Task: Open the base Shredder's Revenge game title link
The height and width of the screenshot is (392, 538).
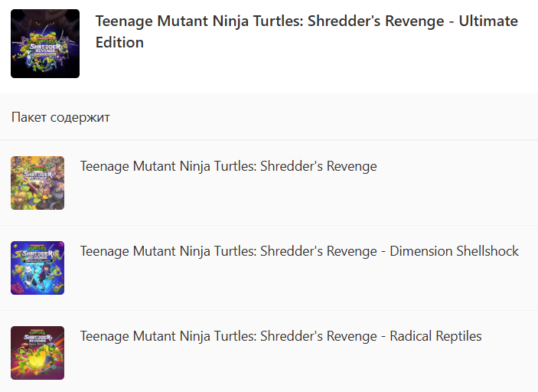Action: (228, 166)
